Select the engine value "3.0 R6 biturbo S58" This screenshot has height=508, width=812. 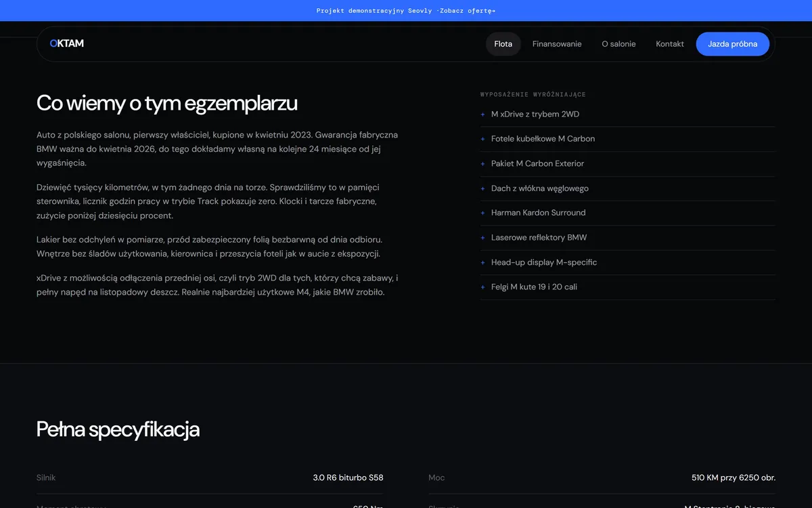pos(348,478)
